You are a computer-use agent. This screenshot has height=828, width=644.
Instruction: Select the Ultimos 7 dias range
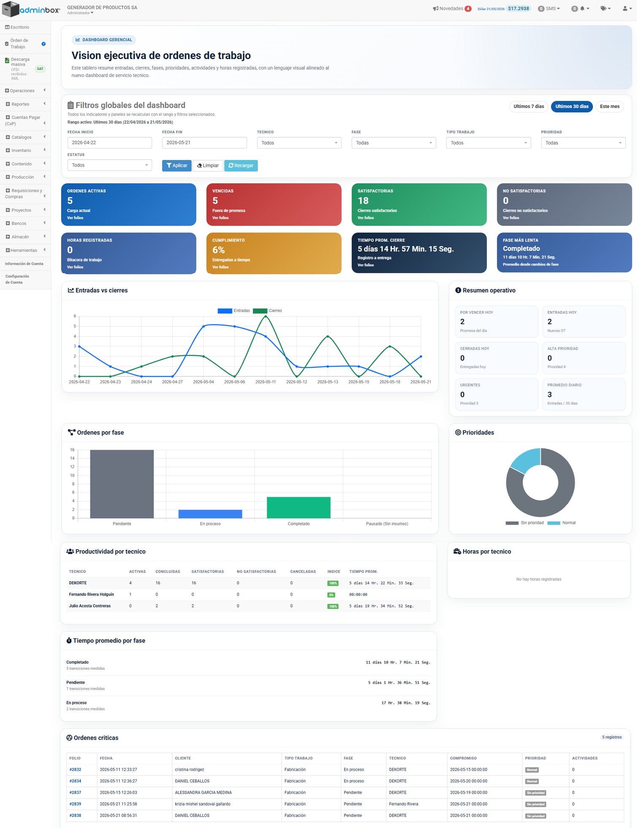pyautogui.click(x=529, y=106)
